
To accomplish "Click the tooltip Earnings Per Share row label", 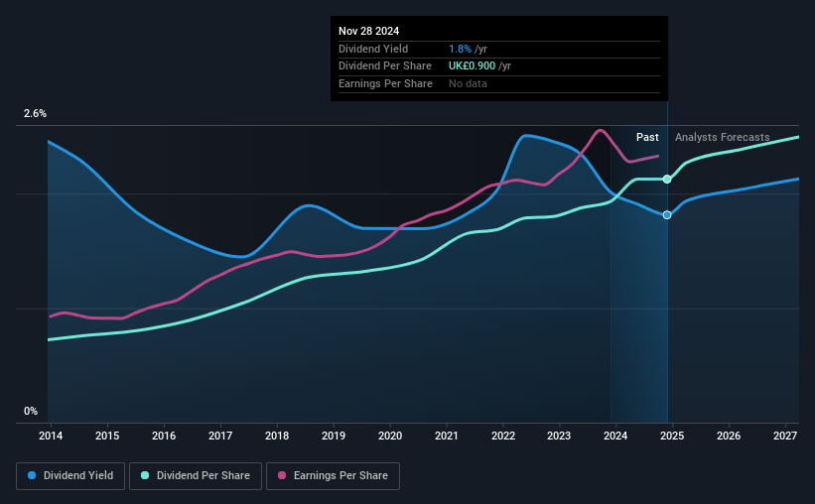I will [x=385, y=83].
